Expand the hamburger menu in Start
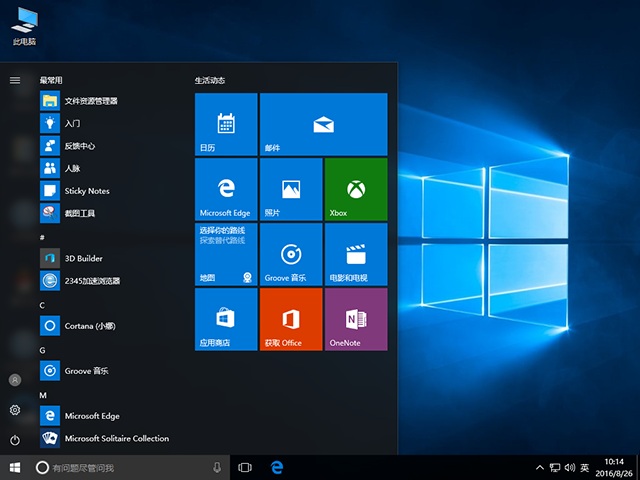 [15, 80]
